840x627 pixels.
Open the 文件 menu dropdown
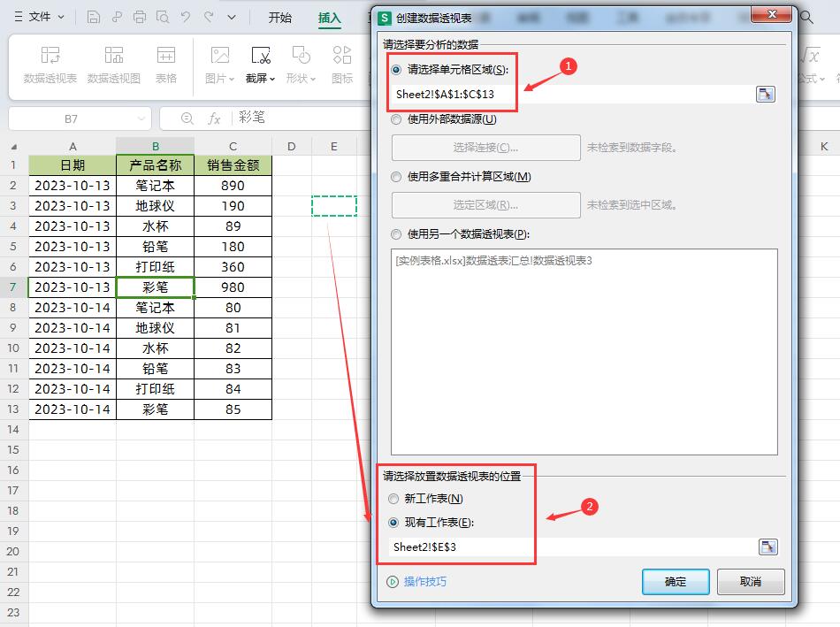[x=46, y=17]
